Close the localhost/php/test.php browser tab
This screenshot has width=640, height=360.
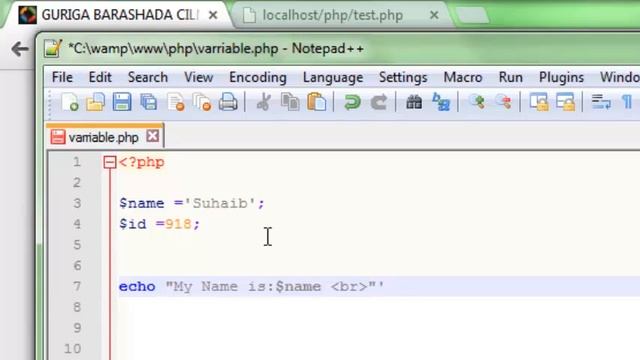click(x=434, y=16)
